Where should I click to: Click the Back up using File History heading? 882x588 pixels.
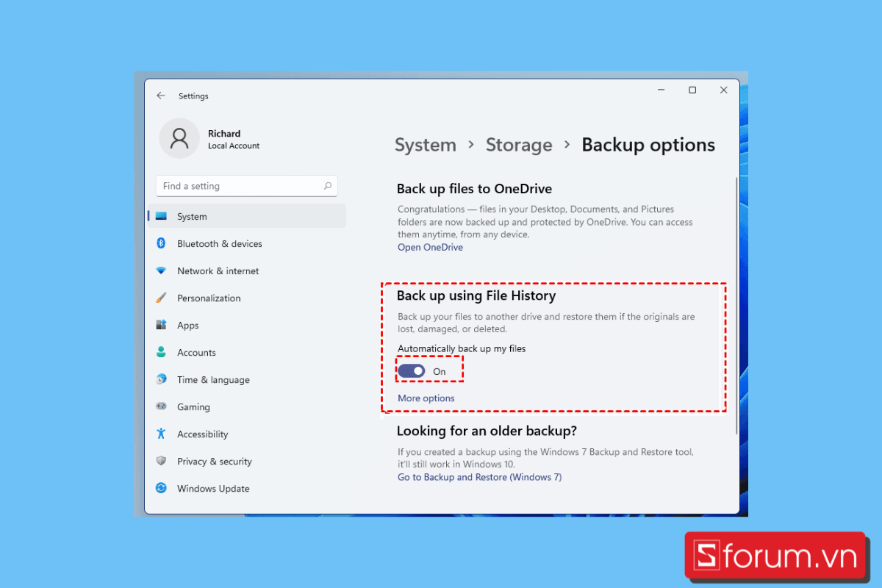(476, 295)
